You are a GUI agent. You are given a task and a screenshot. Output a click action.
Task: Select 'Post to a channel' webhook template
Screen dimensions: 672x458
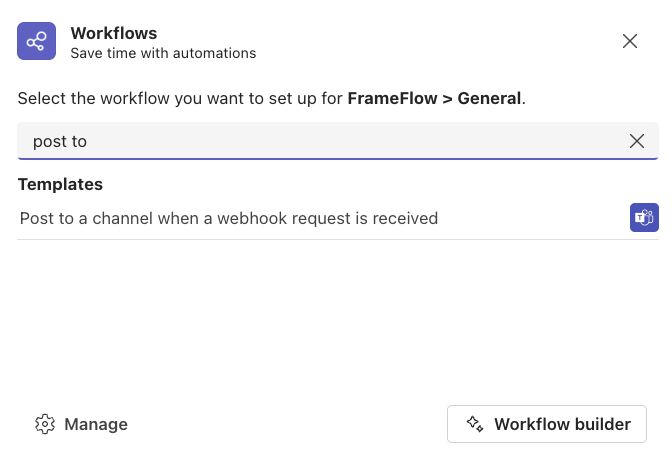coord(338,218)
